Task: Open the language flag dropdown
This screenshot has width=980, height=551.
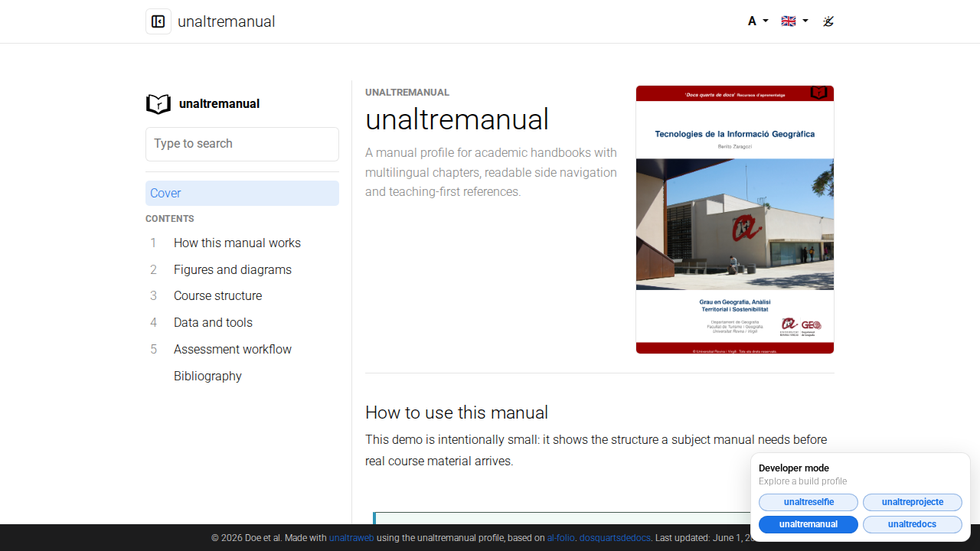Action: 794,21
